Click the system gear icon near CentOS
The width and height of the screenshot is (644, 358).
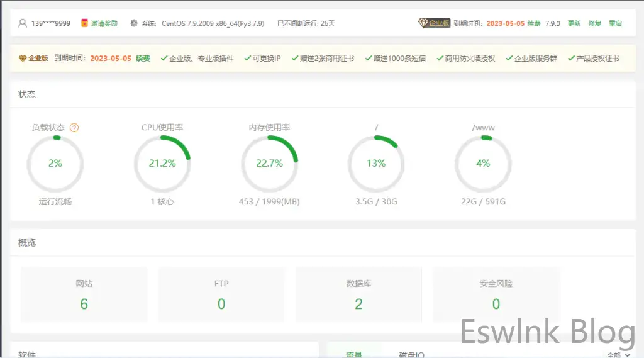[x=134, y=23]
